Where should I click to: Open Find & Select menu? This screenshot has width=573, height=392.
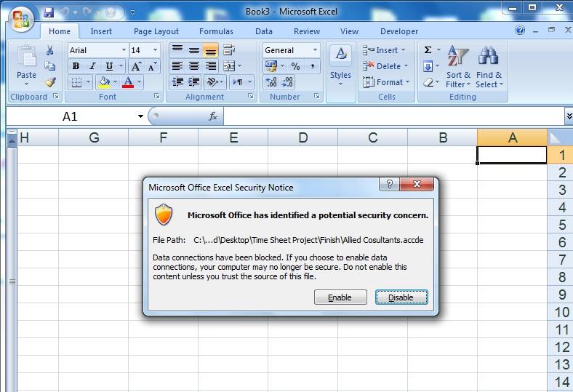click(489, 67)
